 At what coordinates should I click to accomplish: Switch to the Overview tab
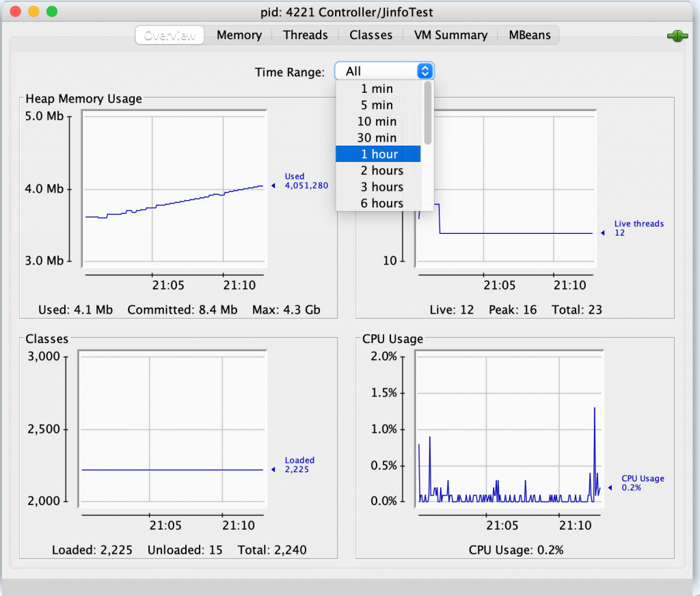coord(170,36)
